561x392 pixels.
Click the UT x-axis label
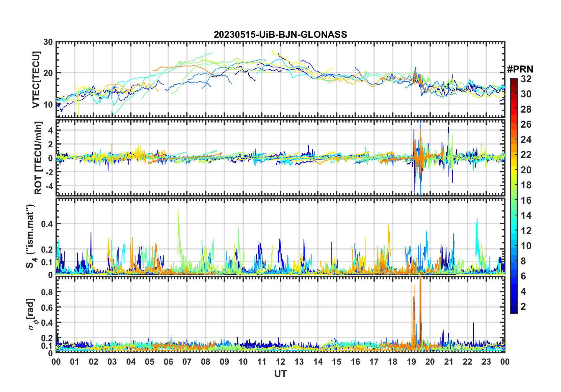[280, 374]
